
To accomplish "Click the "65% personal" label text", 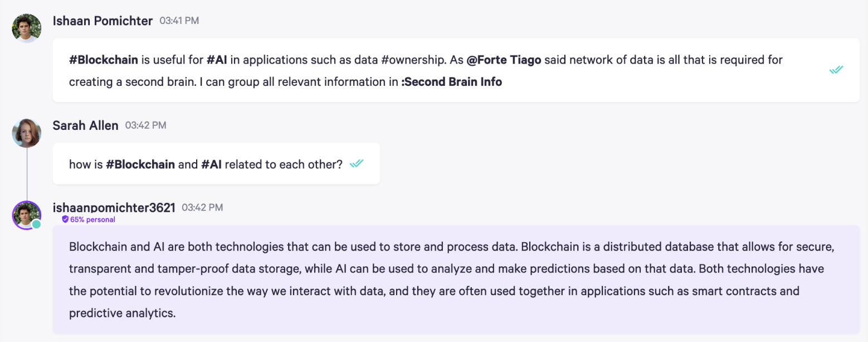I will point(92,219).
